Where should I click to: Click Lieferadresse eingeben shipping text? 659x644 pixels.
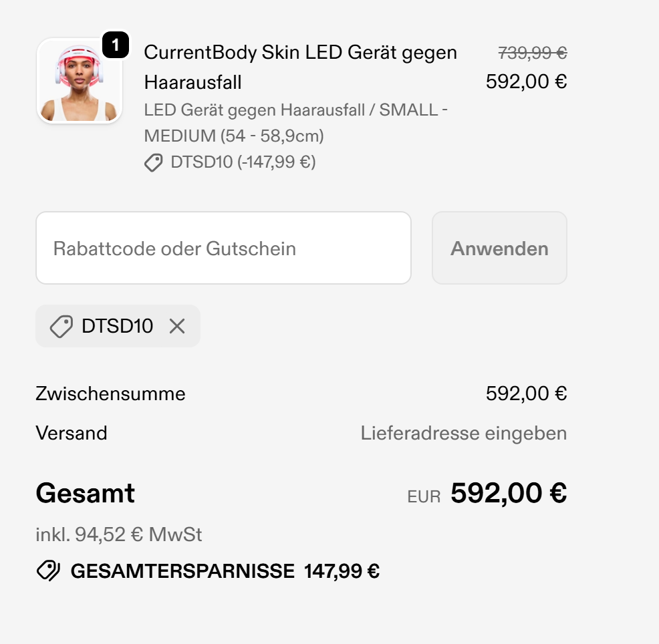[463, 433]
